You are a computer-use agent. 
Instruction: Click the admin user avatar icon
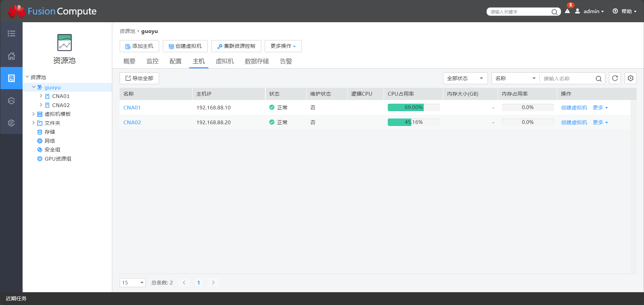(578, 11)
